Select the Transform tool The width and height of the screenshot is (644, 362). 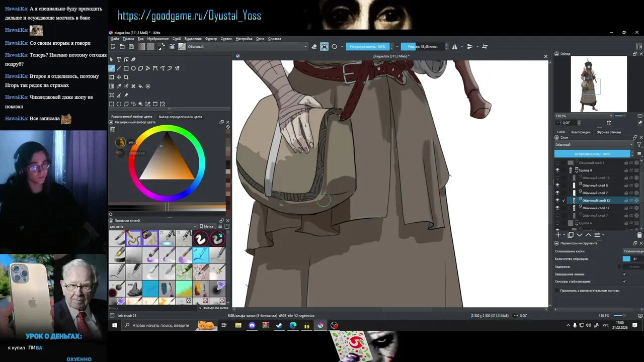(112, 77)
